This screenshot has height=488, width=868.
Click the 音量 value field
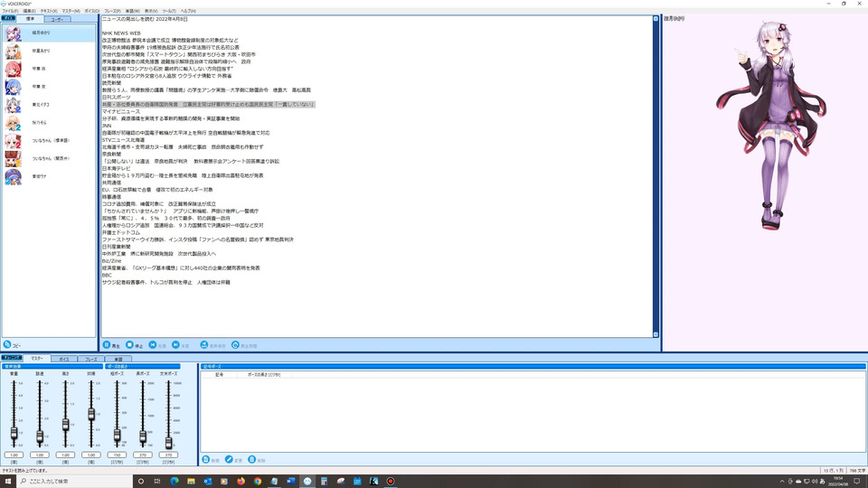pos(14,455)
